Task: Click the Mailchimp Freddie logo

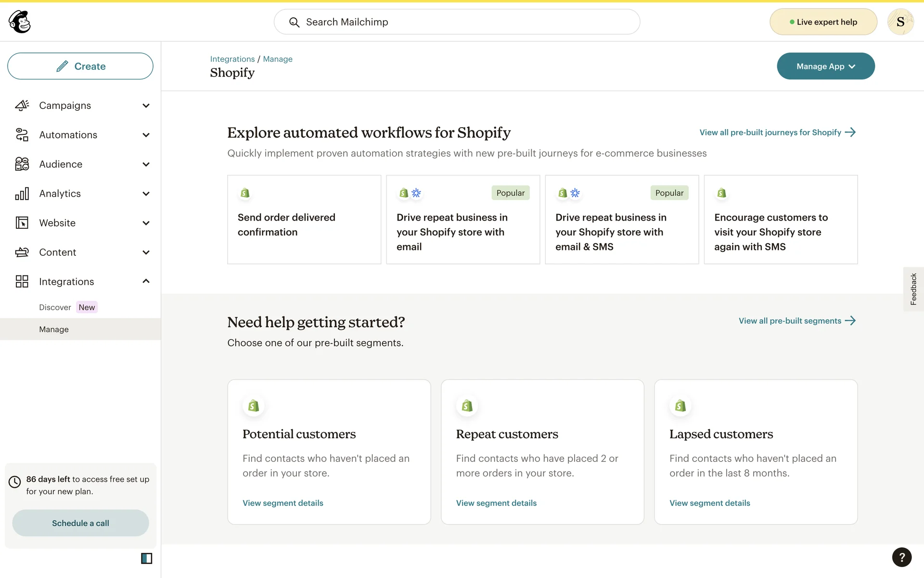Action: (20, 22)
